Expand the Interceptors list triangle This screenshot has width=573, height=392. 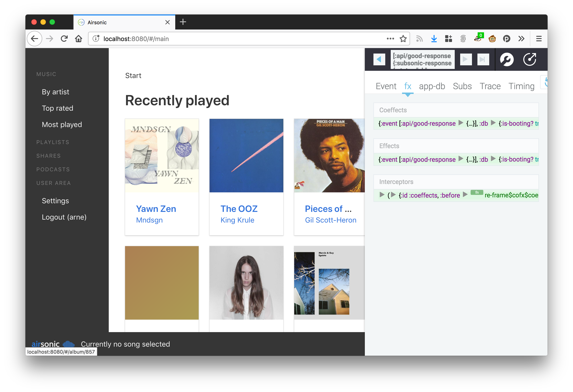tap(382, 195)
